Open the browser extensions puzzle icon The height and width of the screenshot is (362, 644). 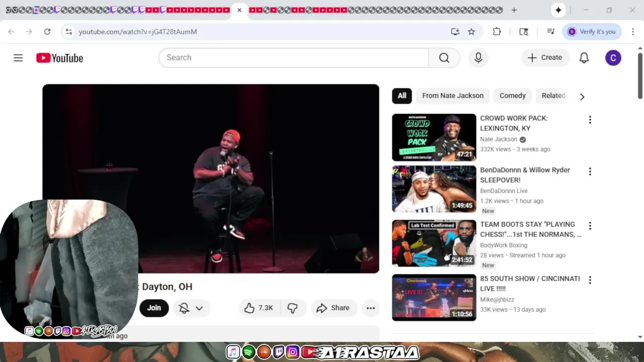point(497,32)
